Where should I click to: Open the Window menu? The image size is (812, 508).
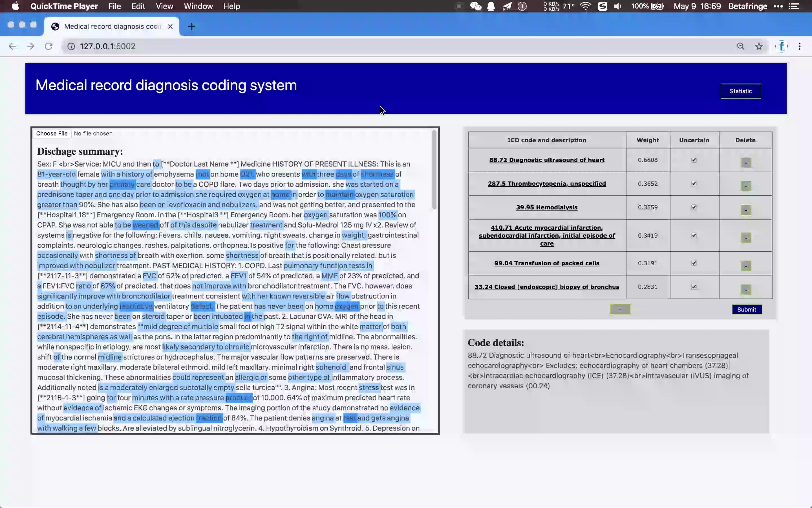(198, 6)
